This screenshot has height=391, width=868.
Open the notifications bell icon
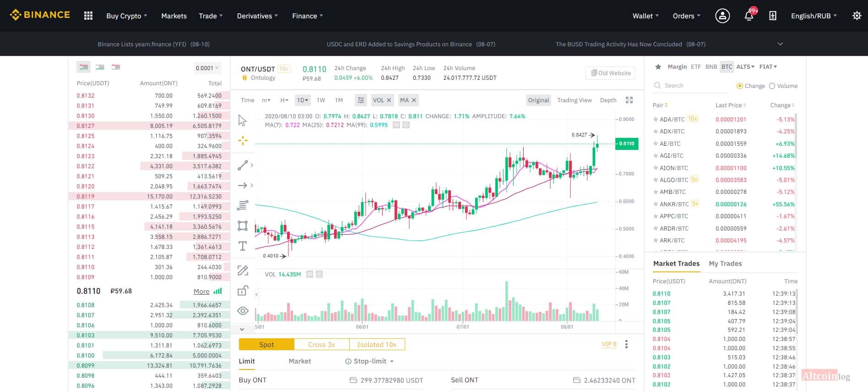(x=749, y=16)
